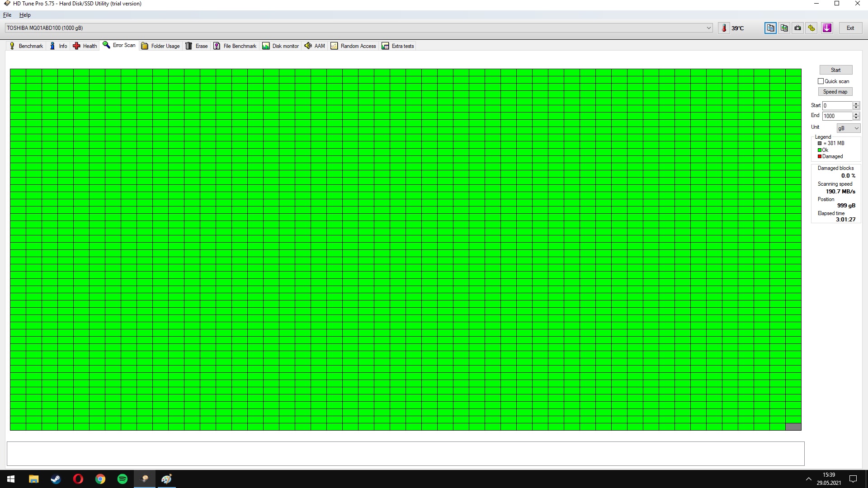
Task: Decrease the Start value with down arrow
Action: click(x=856, y=108)
